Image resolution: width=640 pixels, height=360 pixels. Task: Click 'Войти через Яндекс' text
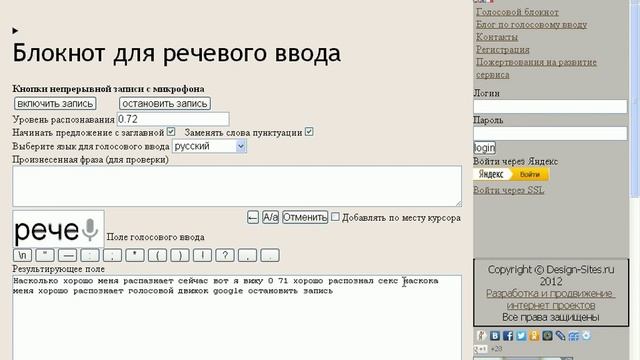516,161
